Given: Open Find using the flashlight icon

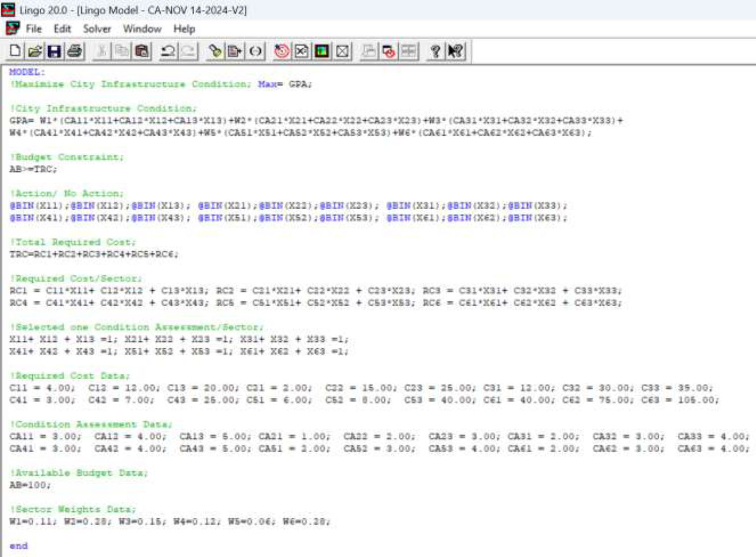Looking at the screenshot, I should pos(215,51).
